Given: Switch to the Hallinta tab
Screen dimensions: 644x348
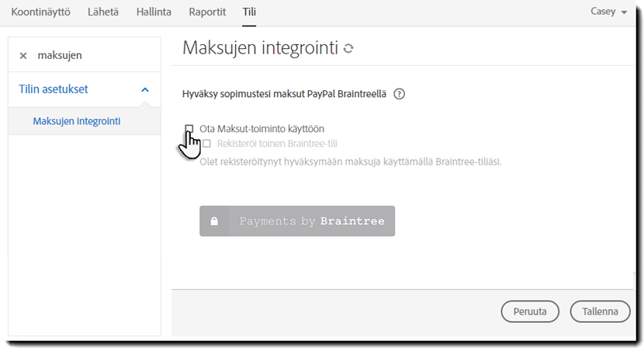Looking at the screenshot, I should [x=154, y=12].
